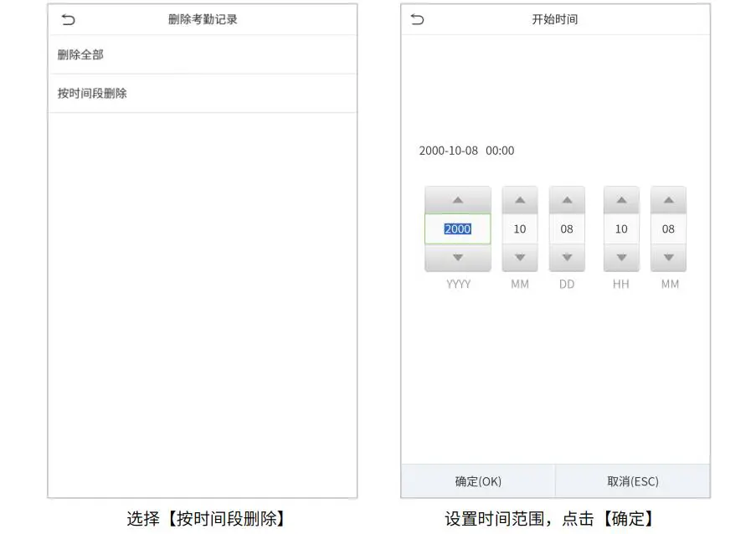Click the day (DD) field showing 08
This screenshot has height=534, width=756.
(x=567, y=229)
